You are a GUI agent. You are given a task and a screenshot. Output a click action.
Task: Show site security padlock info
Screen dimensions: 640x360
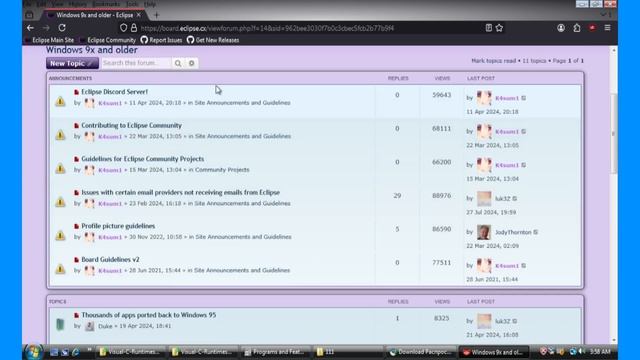click(x=134, y=28)
